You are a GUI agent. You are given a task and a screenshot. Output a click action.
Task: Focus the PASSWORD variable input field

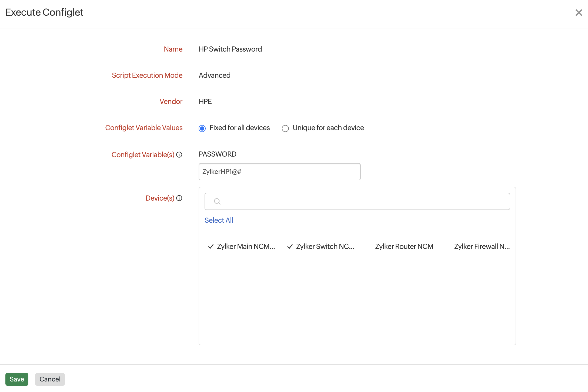[279, 172]
